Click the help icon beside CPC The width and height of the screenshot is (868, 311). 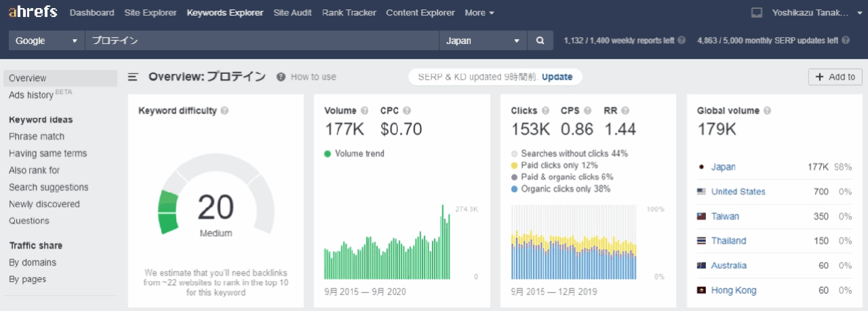[407, 110]
